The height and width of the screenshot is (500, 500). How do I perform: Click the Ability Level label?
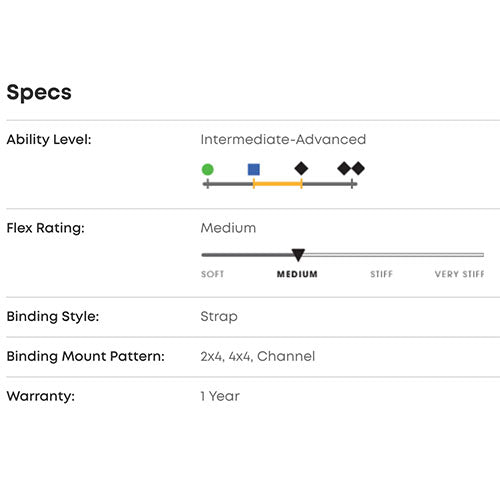[x=49, y=139]
